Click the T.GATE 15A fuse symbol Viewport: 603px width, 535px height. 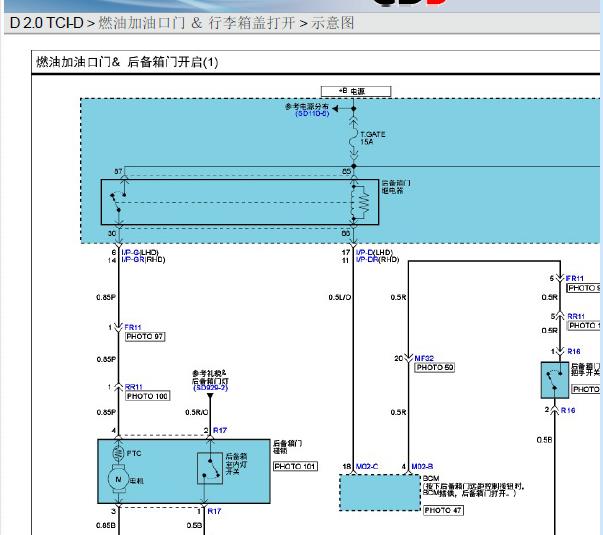(353, 138)
